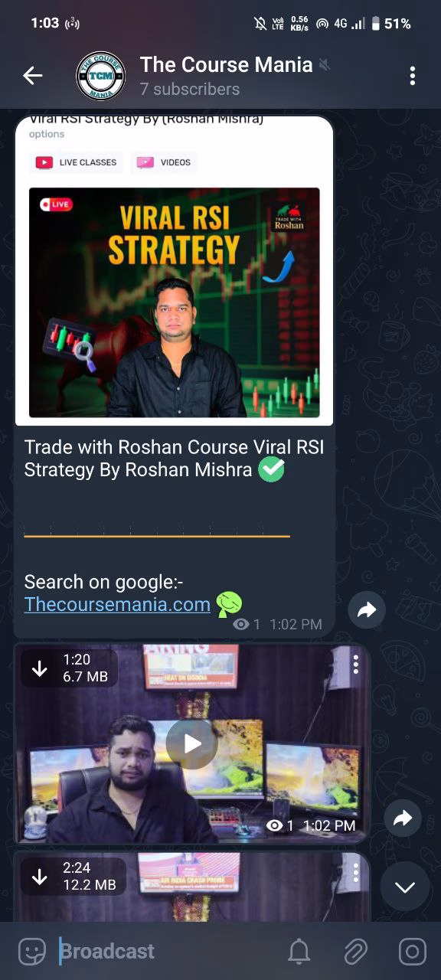Screen dimensions: 441x980
Task: Toggle silent broadcast bell
Action: 299,952
